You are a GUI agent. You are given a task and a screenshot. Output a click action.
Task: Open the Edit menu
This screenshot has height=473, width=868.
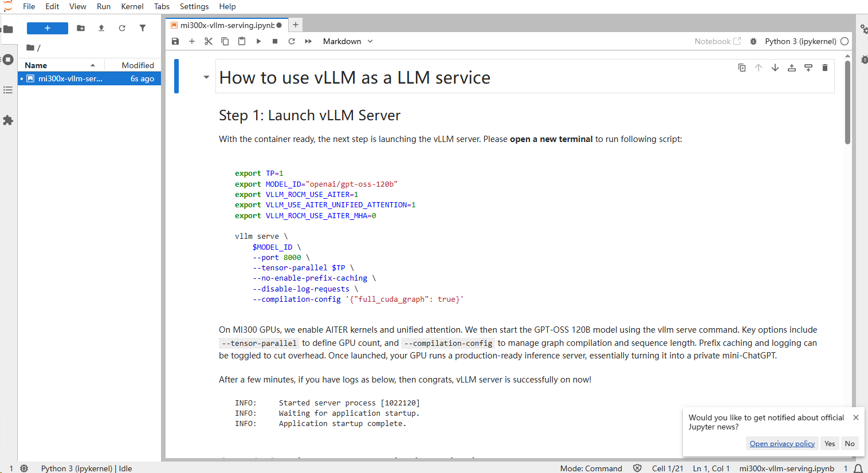point(52,6)
